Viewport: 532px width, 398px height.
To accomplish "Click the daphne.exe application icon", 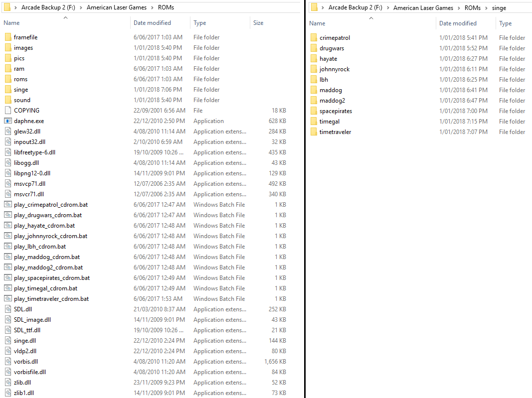I will coord(8,121).
